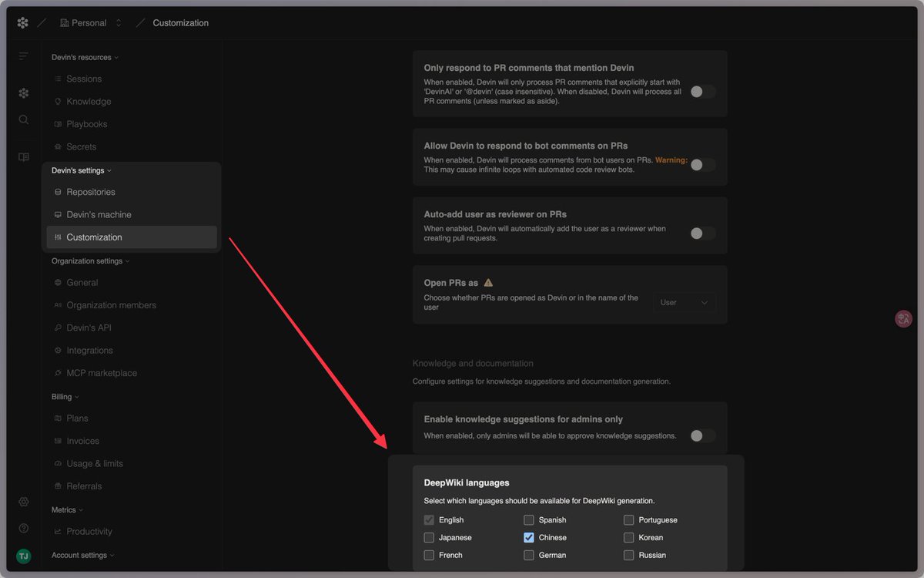The width and height of the screenshot is (924, 578).
Task: Click the Devin flower icon in left rail
Action: (24, 93)
